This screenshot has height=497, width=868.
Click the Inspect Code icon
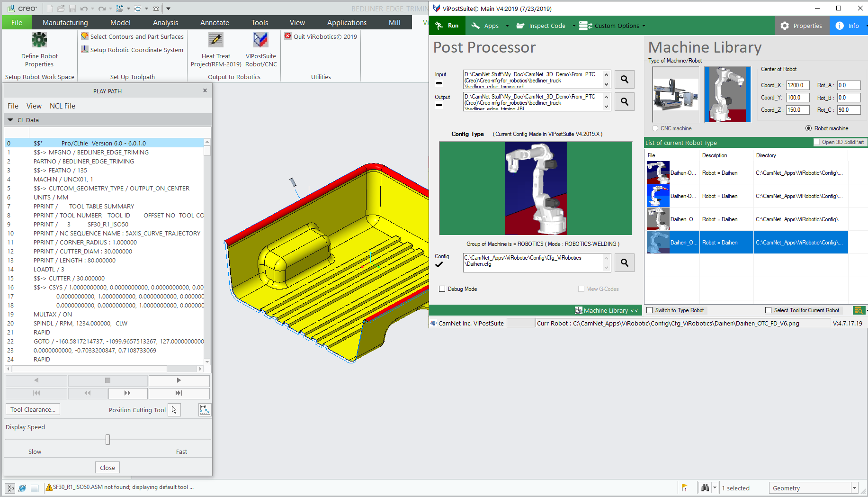point(521,26)
